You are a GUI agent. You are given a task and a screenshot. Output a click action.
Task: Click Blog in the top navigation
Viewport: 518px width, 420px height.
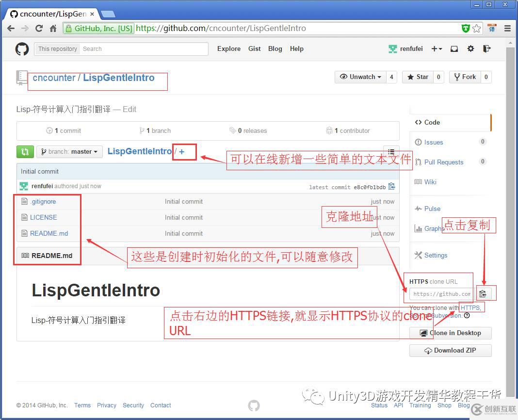pyautogui.click(x=275, y=49)
